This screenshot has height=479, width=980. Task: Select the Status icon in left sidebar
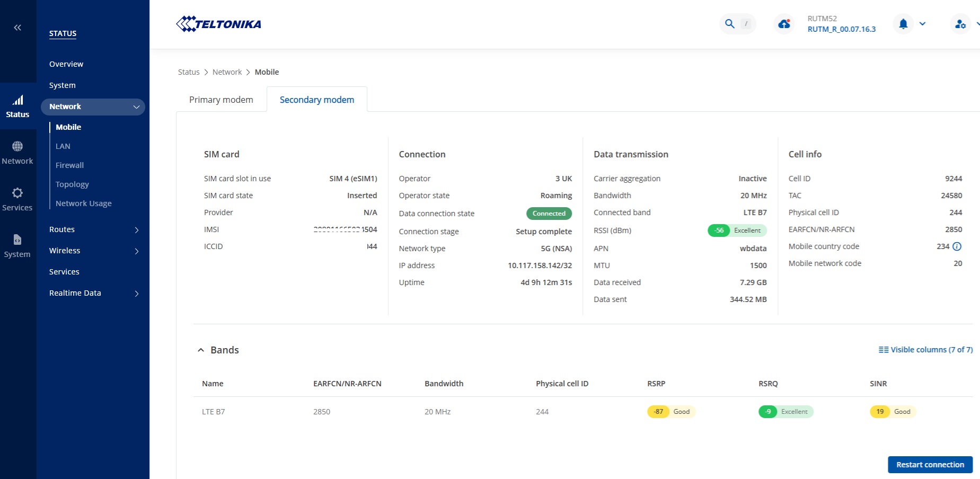tap(17, 105)
